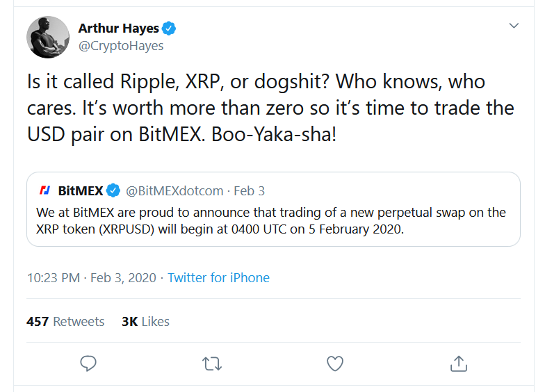Click Arthur Hayes verified badge

tap(170, 28)
